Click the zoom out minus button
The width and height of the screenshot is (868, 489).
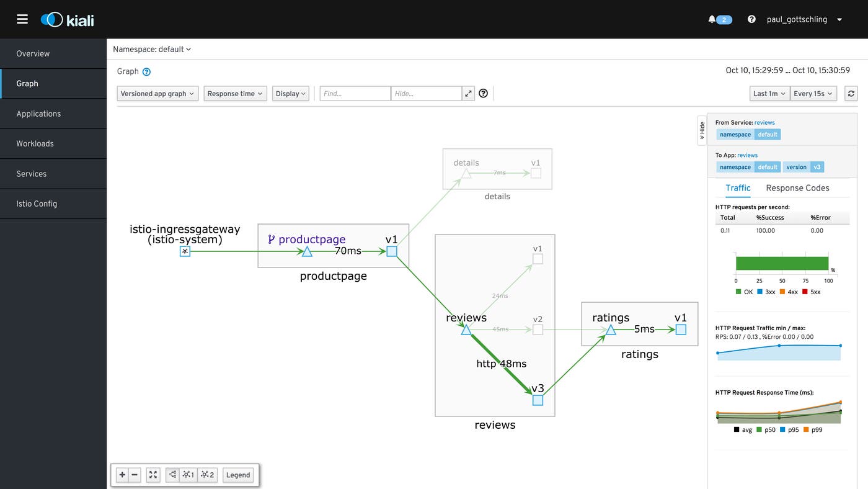135,475
